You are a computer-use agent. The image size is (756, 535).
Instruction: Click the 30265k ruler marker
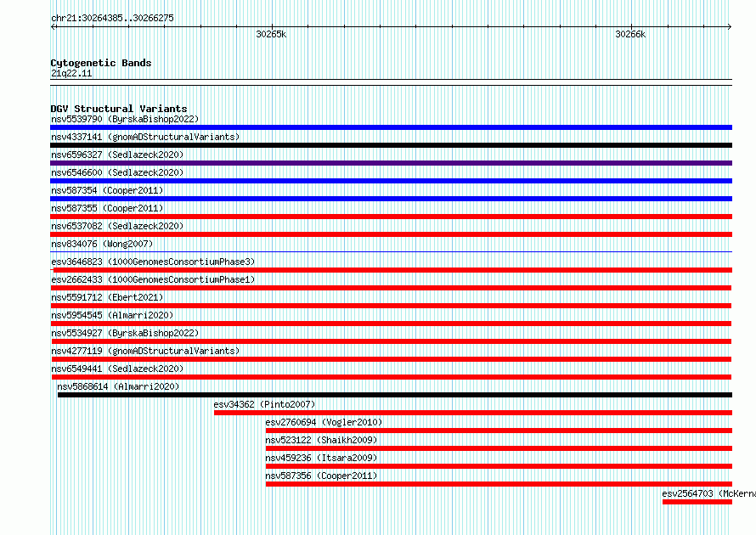(x=271, y=34)
